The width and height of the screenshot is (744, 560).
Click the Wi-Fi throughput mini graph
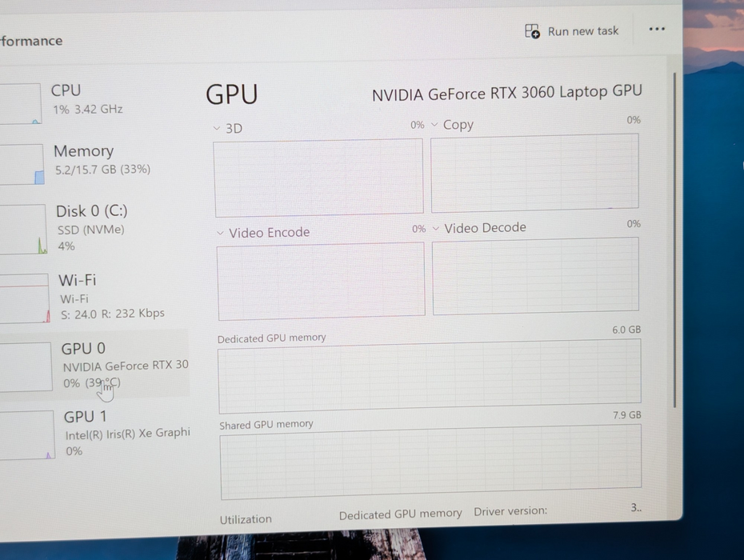[x=24, y=298]
